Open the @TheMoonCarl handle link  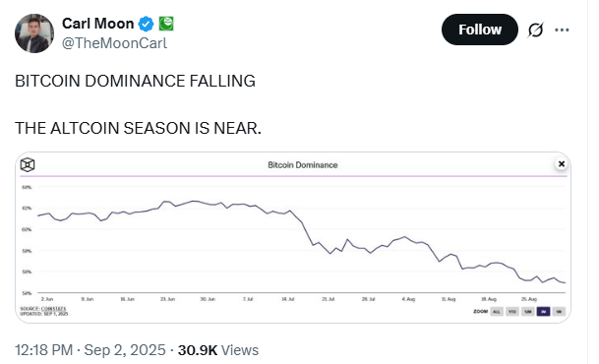click(x=115, y=43)
